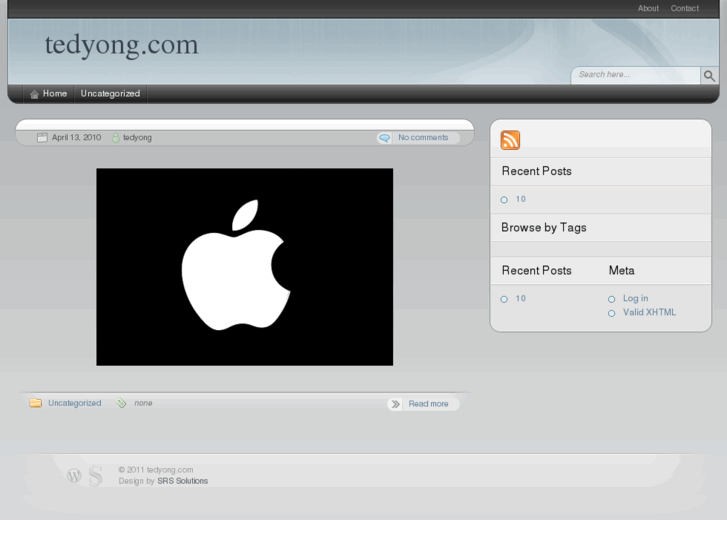
Task: Click the Home house icon in navigation
Action: 34,94
